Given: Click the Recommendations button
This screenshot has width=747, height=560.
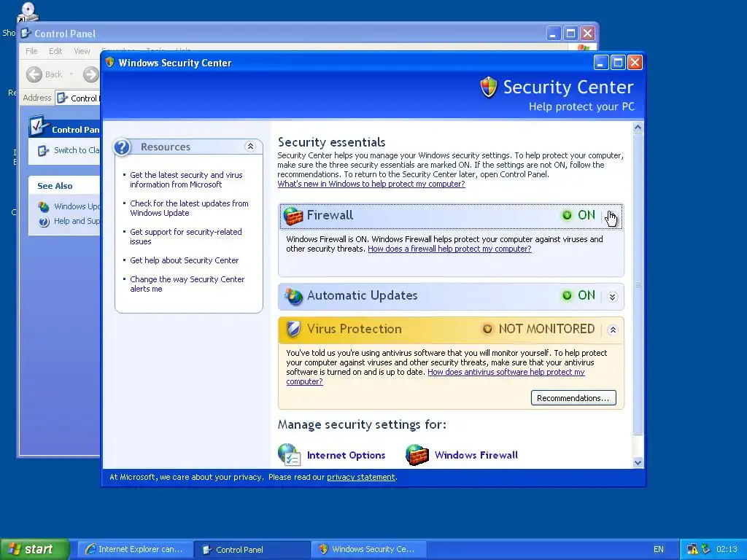Looking at the screenshot, I should point(573,398).
